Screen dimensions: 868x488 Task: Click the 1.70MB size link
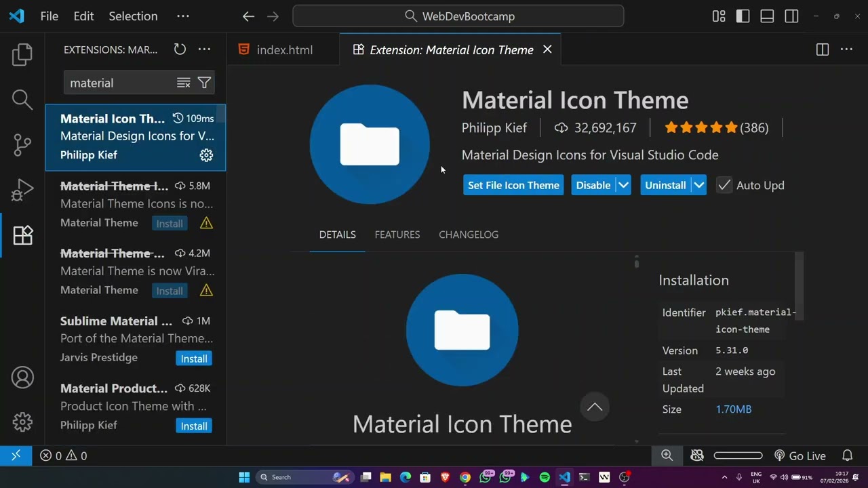tap(734, 409)
